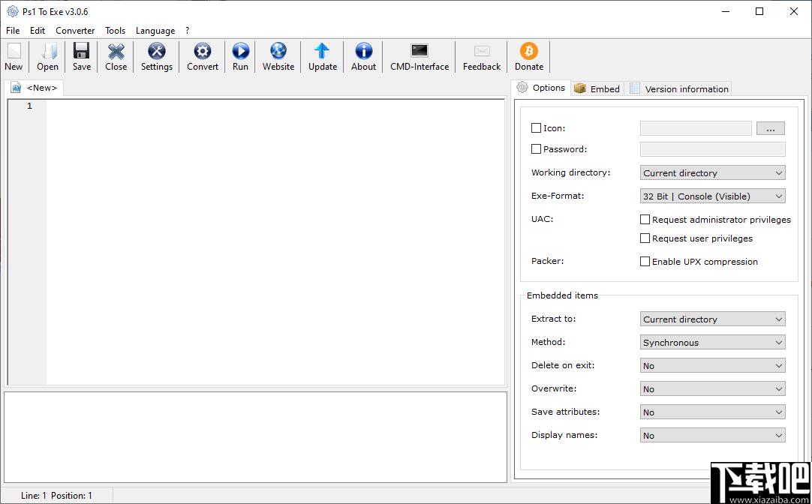Open the Working directory dropdown
Image resolution: width=812 pixels, height=504 pixels.
pyautogui.click(x=713, y=172)
